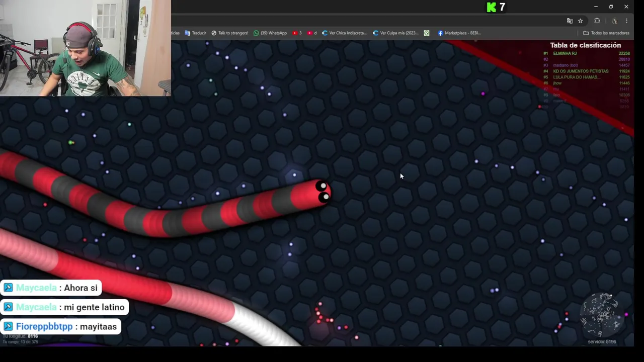644x362 pixels.
Task: Open the Marketplace Facebook bookmark
Action: pos(459,33)
